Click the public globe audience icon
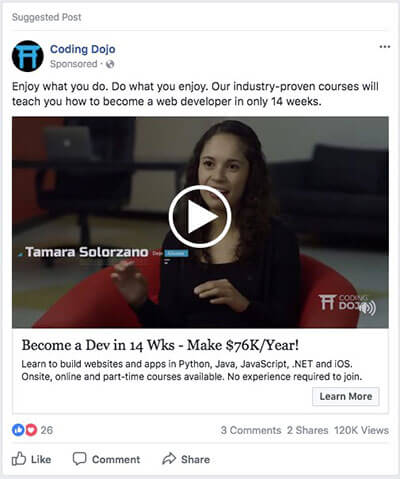Image resolution: width=400 pixels, height=479 pixels. 110,64
